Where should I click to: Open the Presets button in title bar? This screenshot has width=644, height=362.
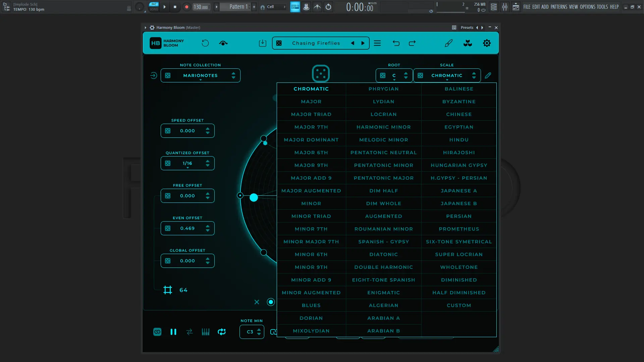467,27
